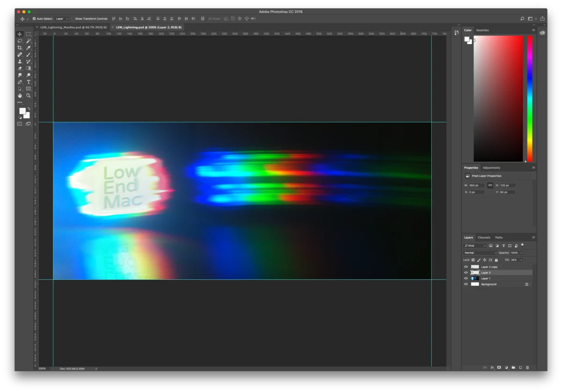Select the Brush tool
Image resolution: width=562 pixels, height=392 pixels.
[29, 55]
